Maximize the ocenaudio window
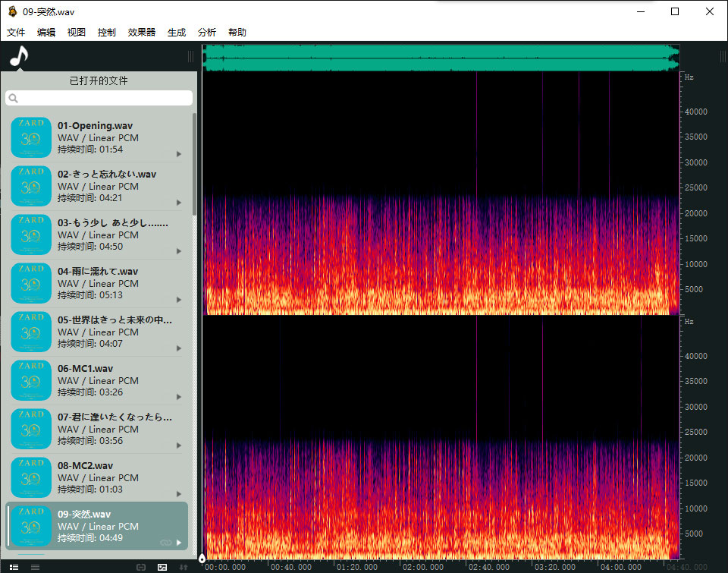Viewport: 728px width, 573px height. point(675,11)
